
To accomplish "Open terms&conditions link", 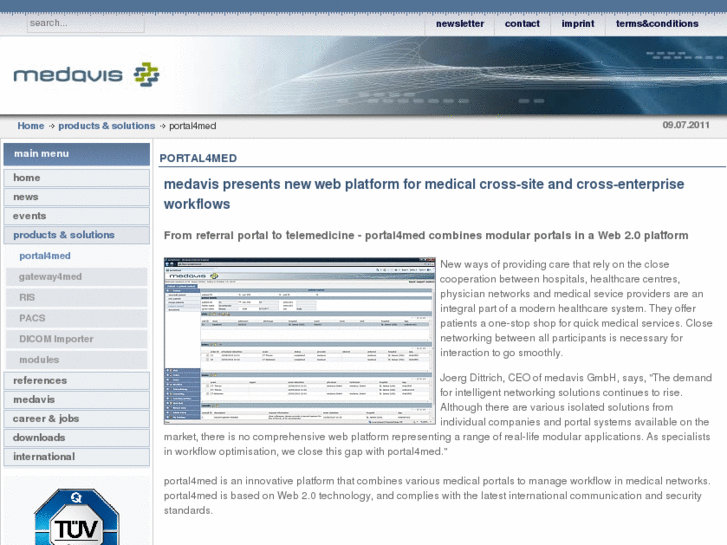I will (x=657, y=24).
